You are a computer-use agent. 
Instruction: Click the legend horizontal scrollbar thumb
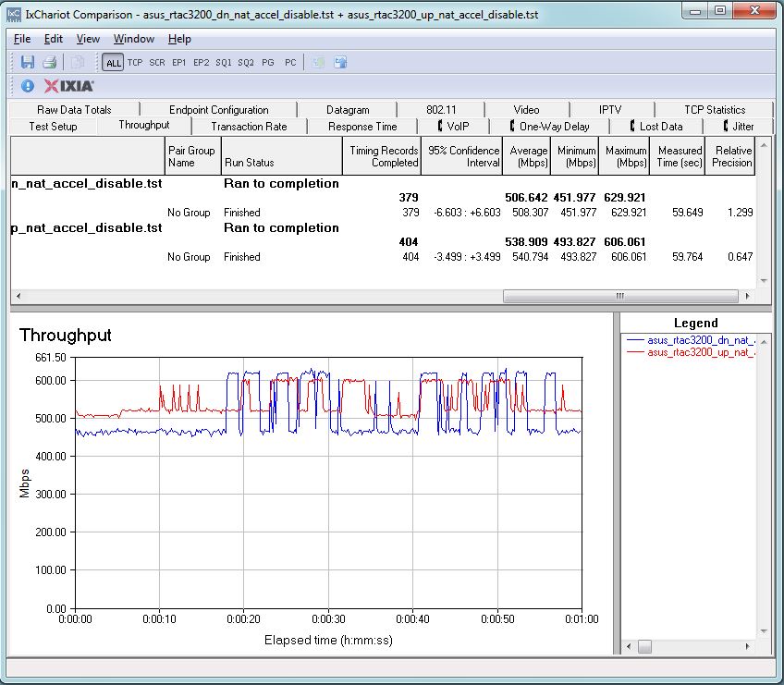645,646
